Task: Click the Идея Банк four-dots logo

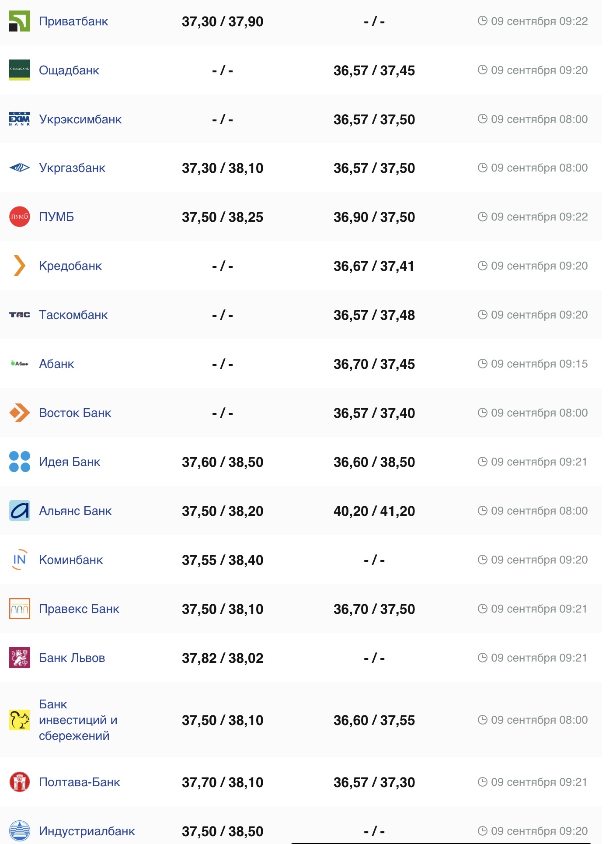Action: (x=20, y=462)
